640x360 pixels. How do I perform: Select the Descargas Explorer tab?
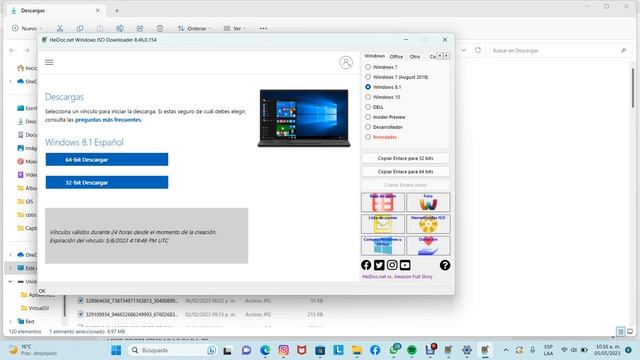55,11
